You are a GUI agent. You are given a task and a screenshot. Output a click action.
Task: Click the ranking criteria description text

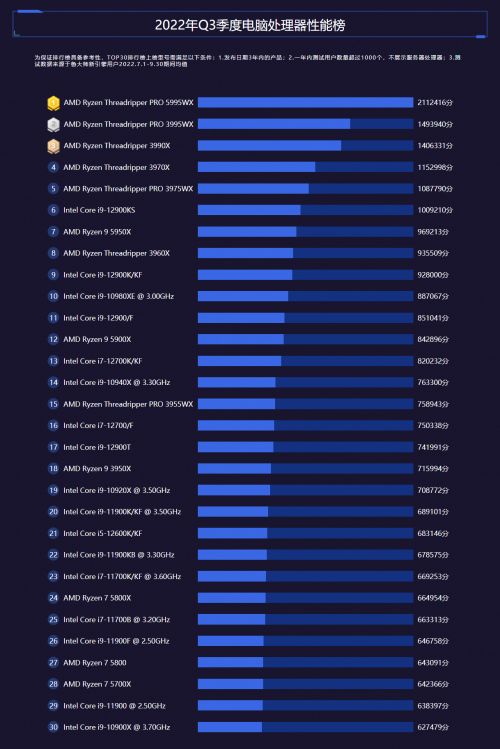pos(247,61)
